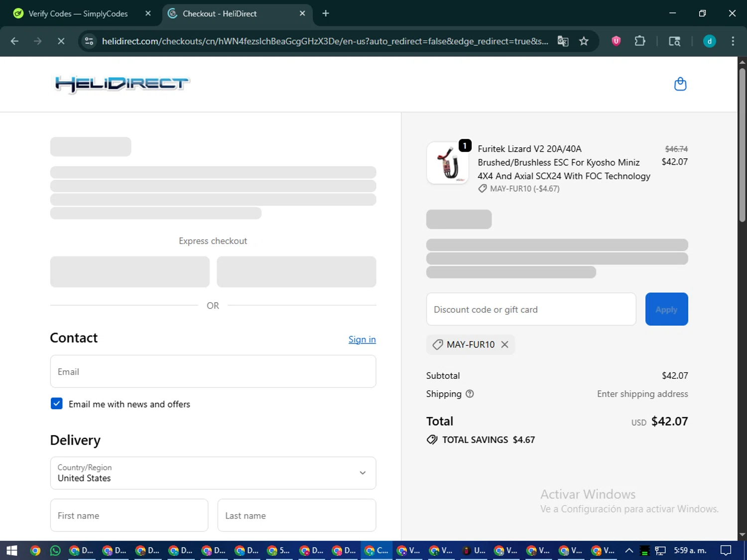The width and height of the screenshot is (747, 560).
Task: Remove the MAY-FUR10 discount code
Action: (504, 344)
